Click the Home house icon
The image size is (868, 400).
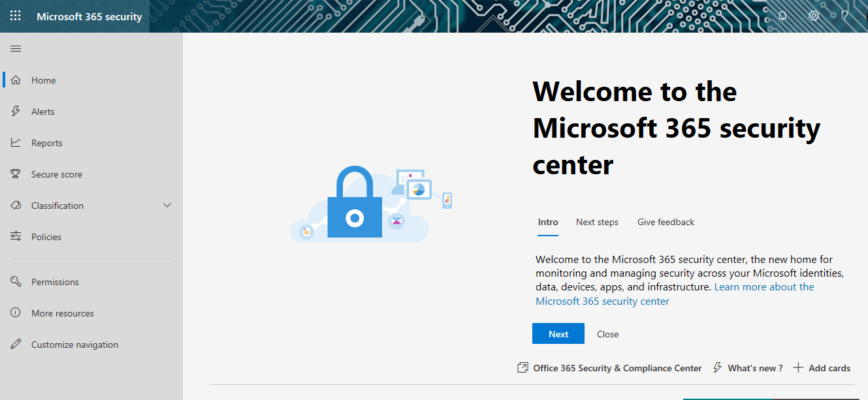tap(16, 80)
